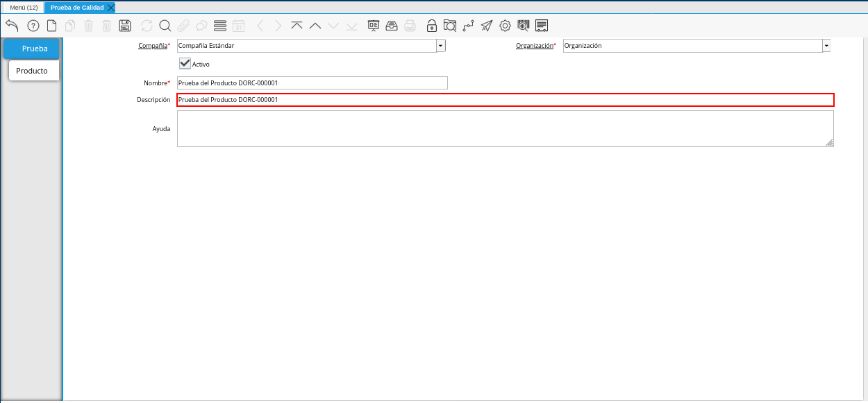
Task: Click into the Ayuda text area
Action: (506, 129)
